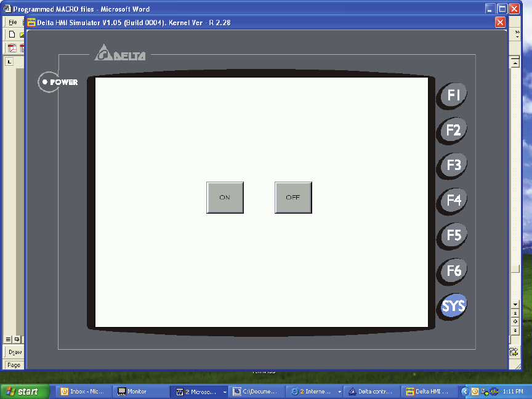Create new blank document in Word
This screenshot has height=399, width=532.
point(12,34)
